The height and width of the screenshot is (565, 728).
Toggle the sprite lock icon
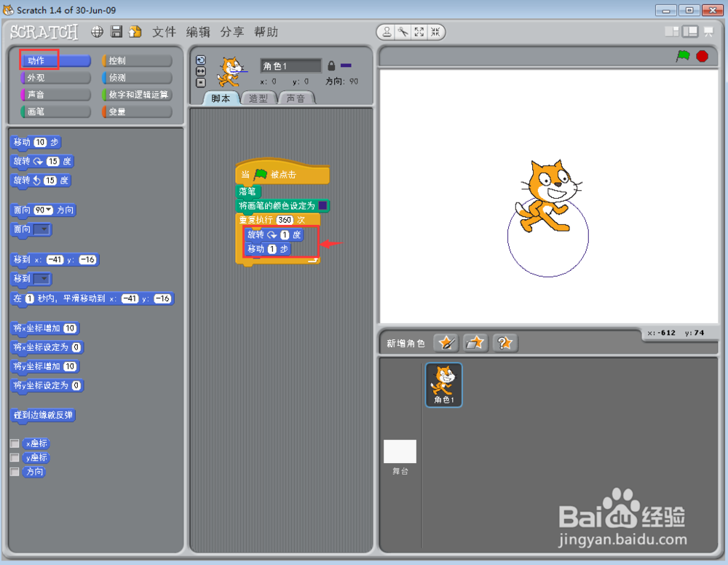point(331,66)
